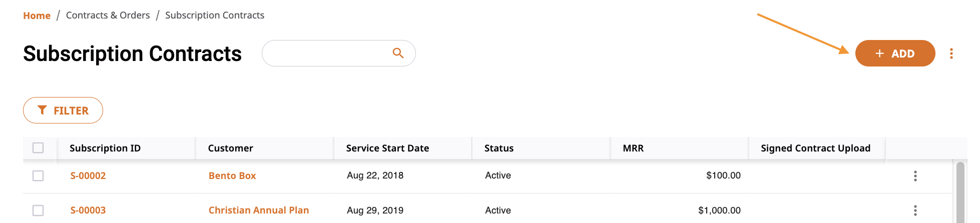Sort by MRR column header
This screenshot has width=980, height=223.
[x=633, y=148]
